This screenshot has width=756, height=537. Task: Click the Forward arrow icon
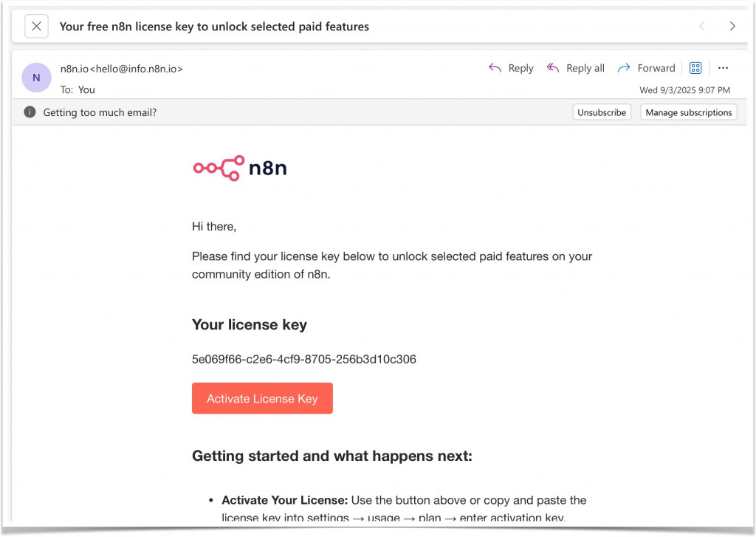coord(624,68)
